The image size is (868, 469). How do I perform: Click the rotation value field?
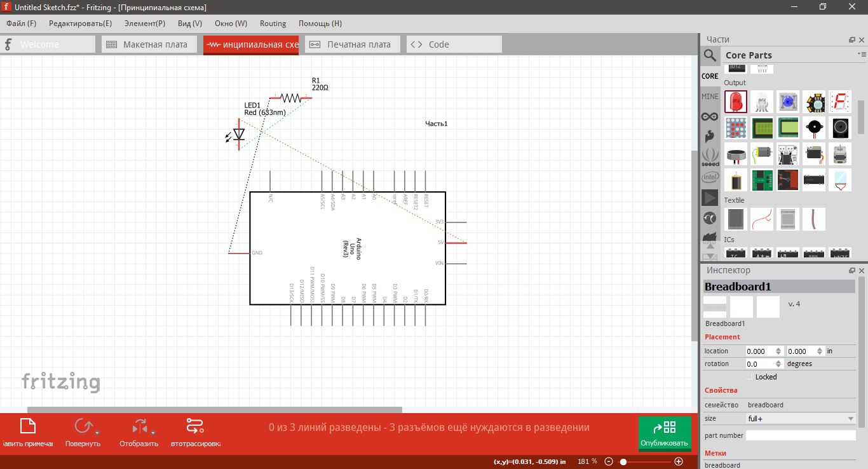760,364
